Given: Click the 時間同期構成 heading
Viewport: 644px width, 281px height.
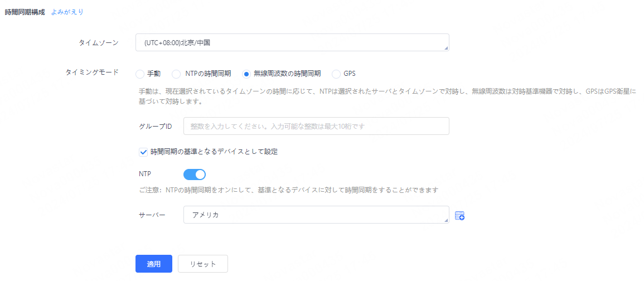Looking at the screenshot, I should click(x=25, y=12).
